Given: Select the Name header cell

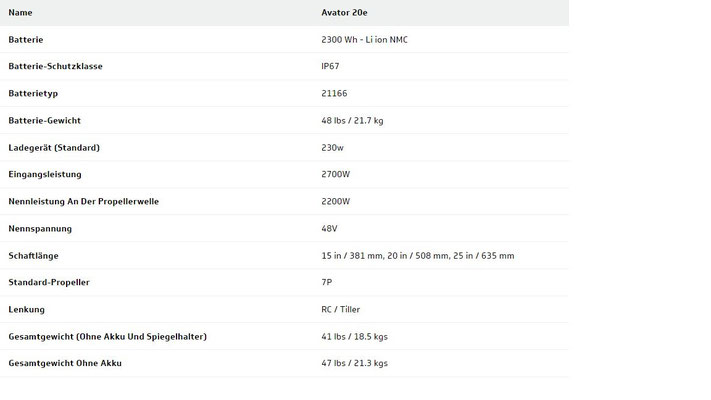Looking at the screenshot, I should click(x=20, y=13).
